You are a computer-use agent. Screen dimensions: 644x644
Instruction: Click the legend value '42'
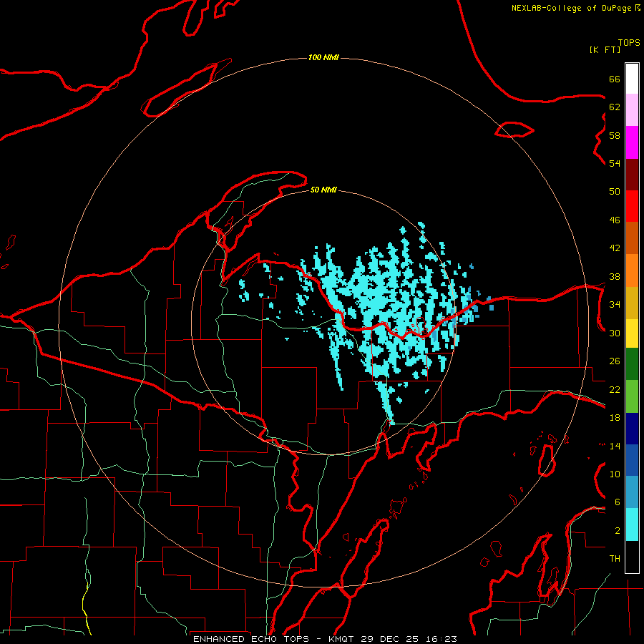(x=615, y=248)
